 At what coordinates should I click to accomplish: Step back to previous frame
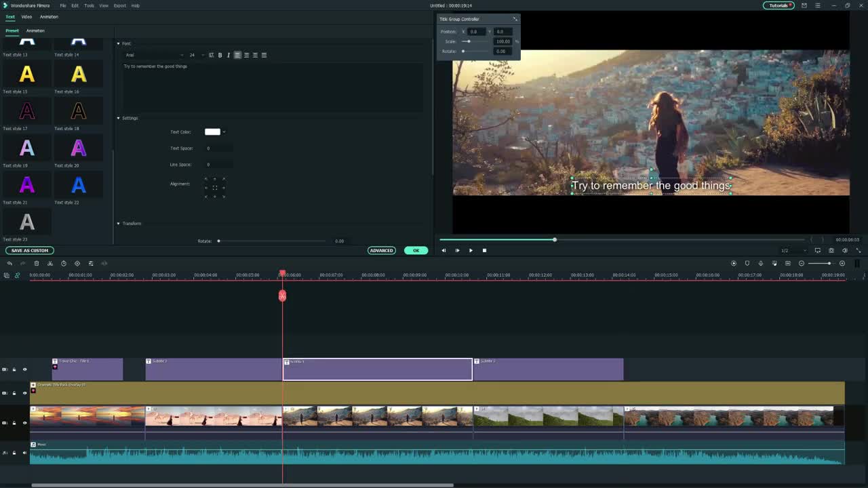pos(443,250)
